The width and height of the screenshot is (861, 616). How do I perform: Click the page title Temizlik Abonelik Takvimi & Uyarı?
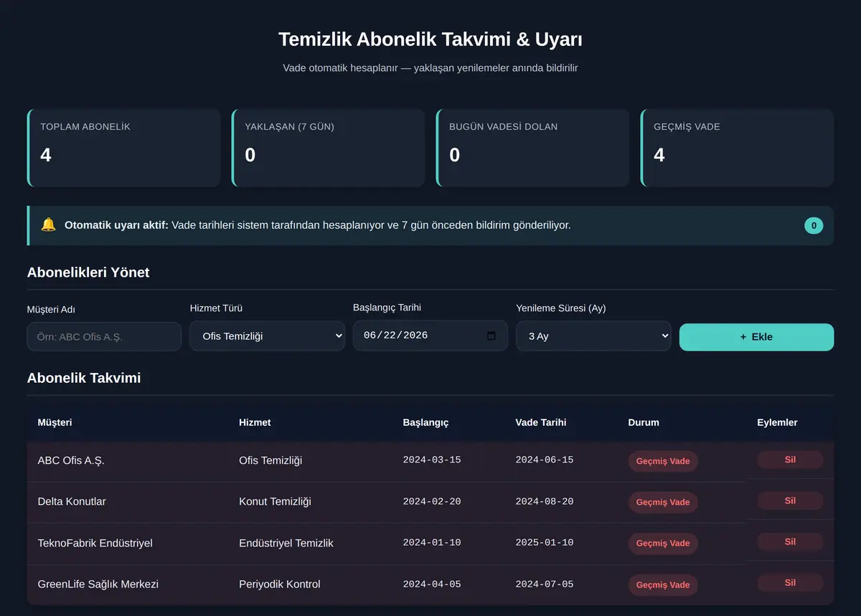click(430, 39)
